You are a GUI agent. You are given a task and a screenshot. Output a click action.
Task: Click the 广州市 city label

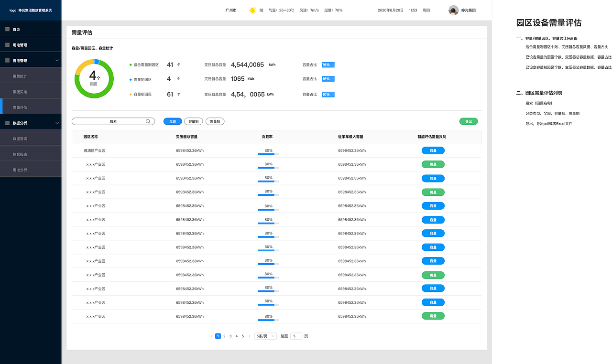231,10
